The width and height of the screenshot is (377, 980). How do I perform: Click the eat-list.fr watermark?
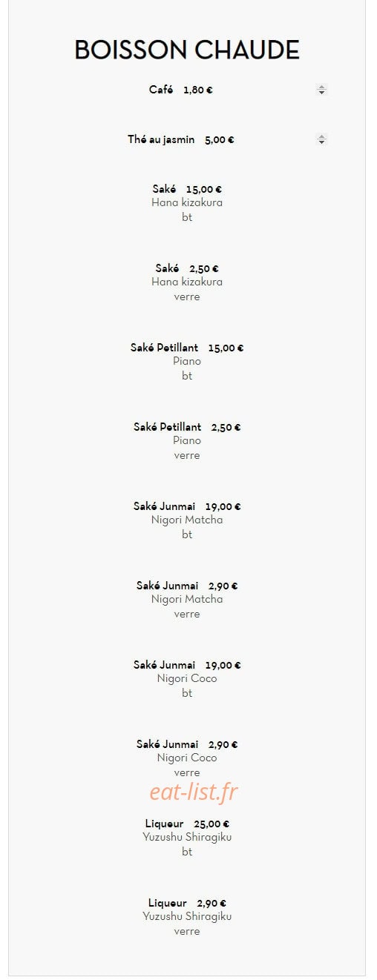(x=194, y=792)
